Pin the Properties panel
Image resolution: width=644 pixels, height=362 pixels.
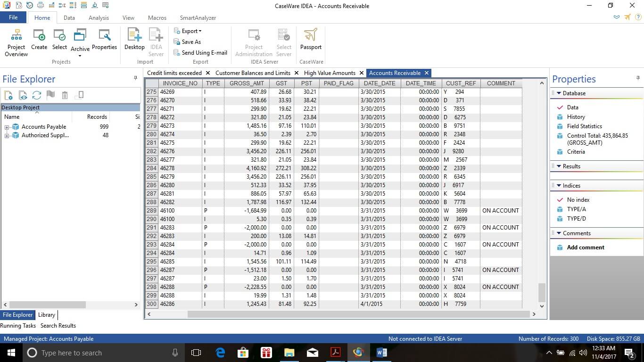[638, 78]
